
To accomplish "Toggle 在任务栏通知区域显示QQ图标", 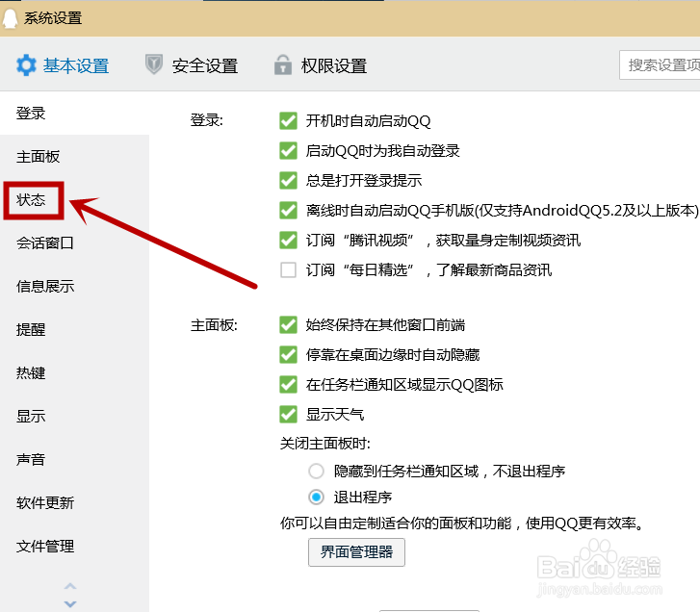I will tap(288, 385).
